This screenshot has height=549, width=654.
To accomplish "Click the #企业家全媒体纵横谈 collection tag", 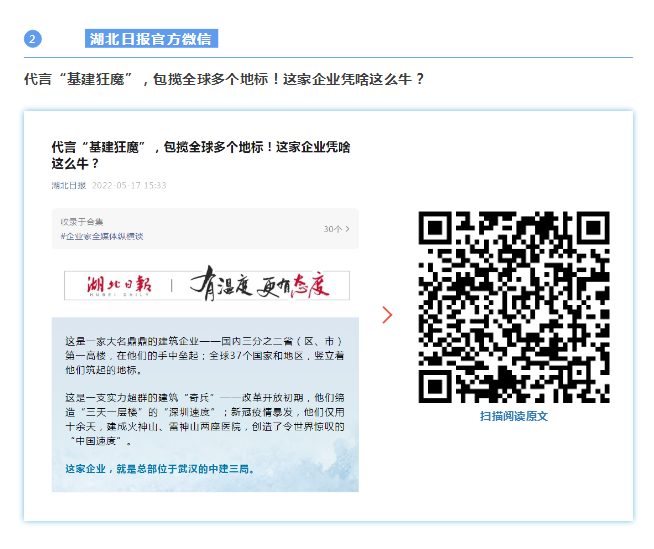I will pyautogui.click(x=102, y=237).
